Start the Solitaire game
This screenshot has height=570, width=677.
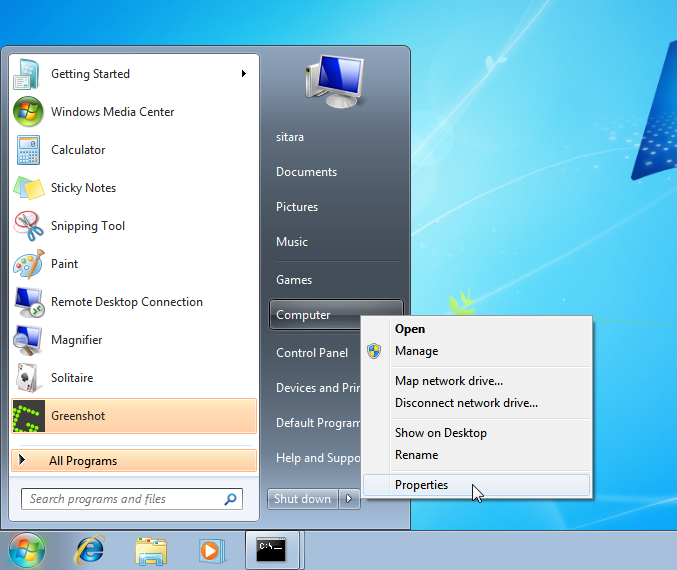71,378
